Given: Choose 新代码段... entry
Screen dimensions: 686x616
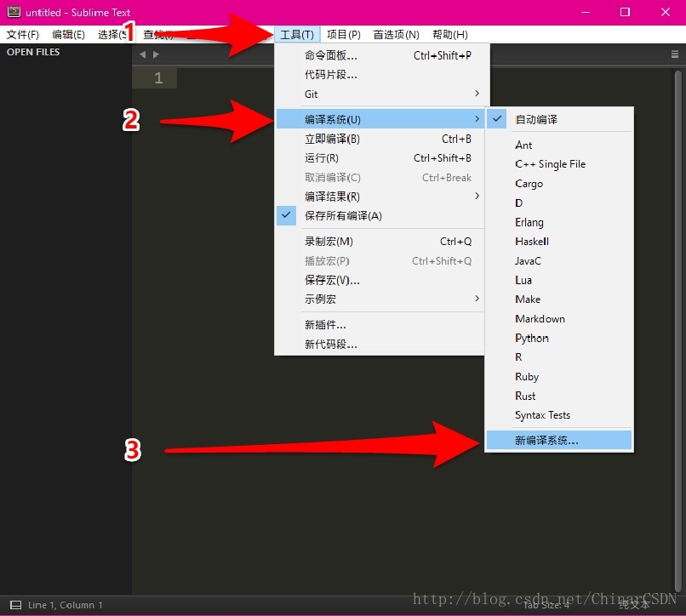Looking at the screenshot, I should [x=380, y=345].
